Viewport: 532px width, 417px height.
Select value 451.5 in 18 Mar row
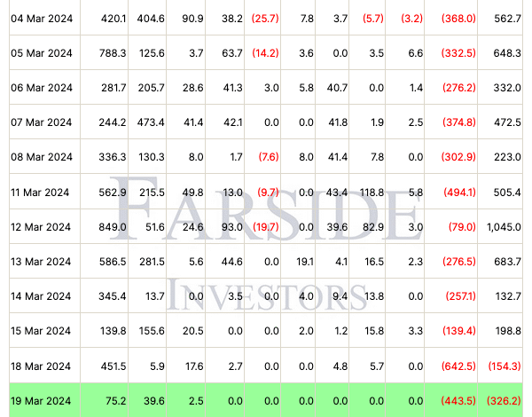tap(113, 366)
